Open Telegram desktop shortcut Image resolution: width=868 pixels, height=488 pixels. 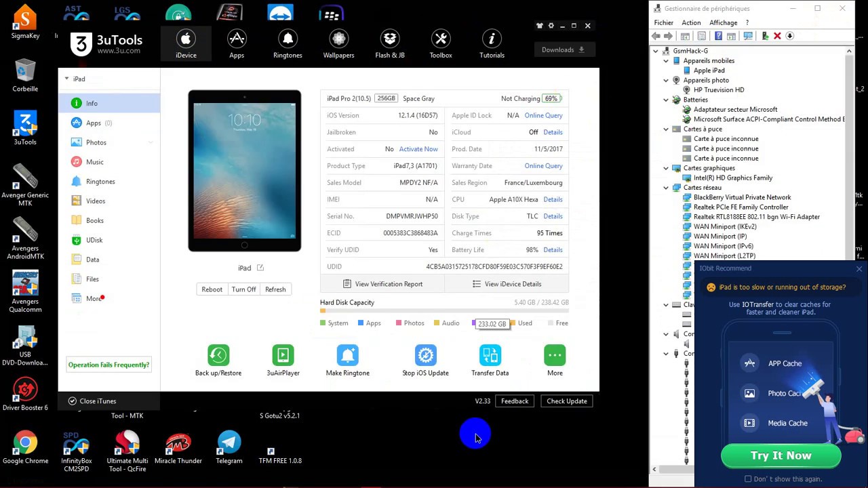(229, 448)
